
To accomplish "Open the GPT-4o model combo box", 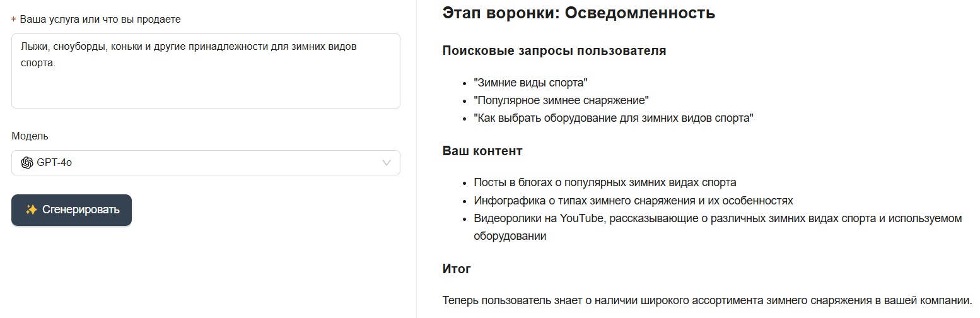I will click(x=206, y=163).
